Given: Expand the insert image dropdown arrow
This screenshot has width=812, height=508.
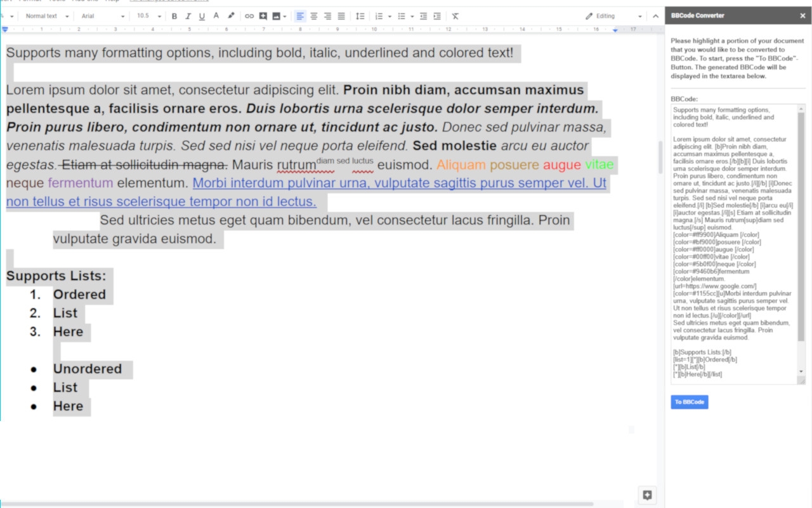Looking at the screenshot, I should [285, 17].
